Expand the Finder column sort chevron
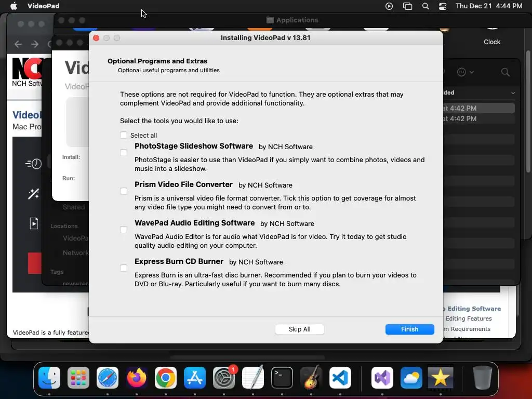This screenshot has width=532, height=399. tap(513, 92)
